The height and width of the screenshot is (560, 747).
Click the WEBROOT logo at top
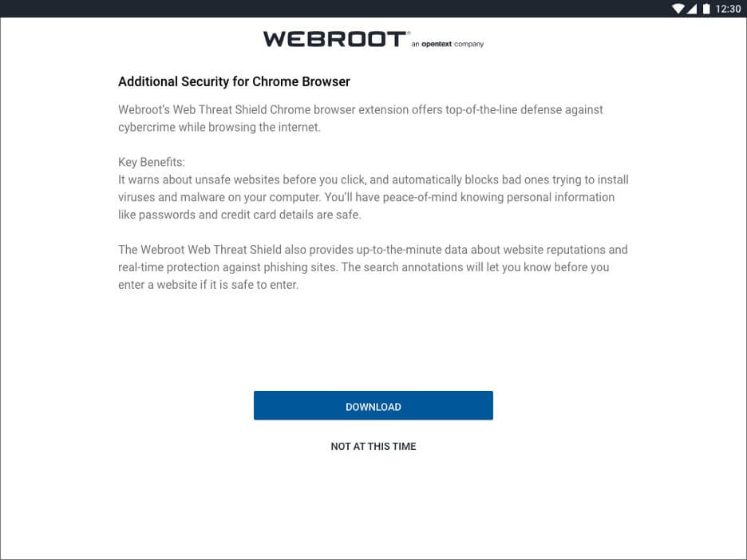335,39
